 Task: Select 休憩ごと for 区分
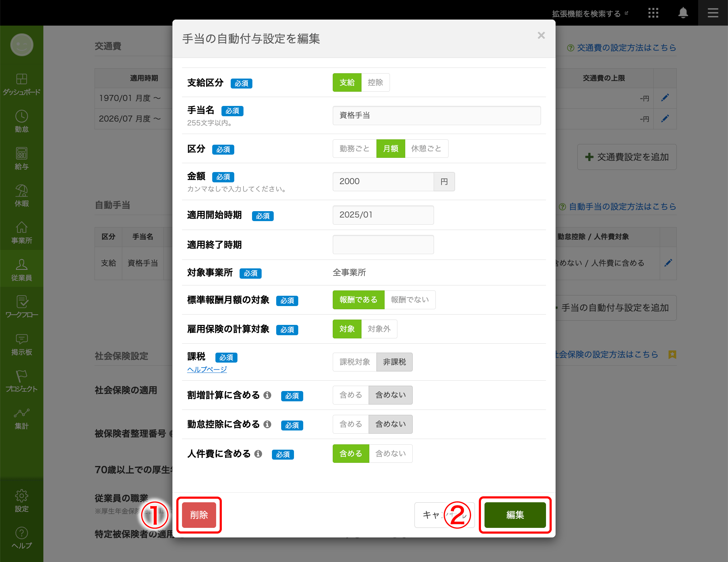(427, 149)
